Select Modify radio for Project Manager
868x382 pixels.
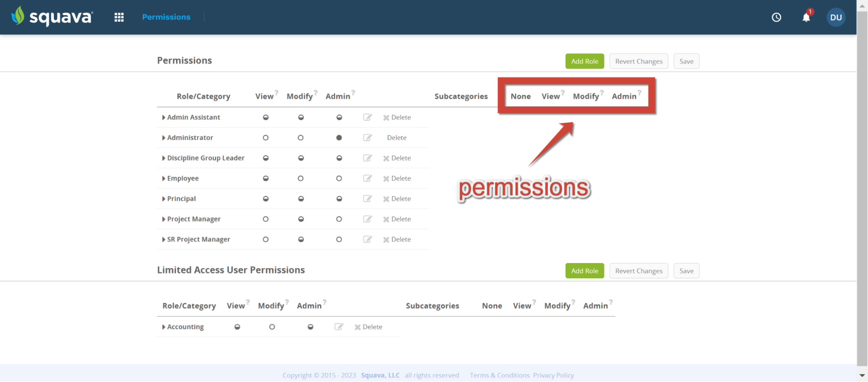[x=300, y=219]
